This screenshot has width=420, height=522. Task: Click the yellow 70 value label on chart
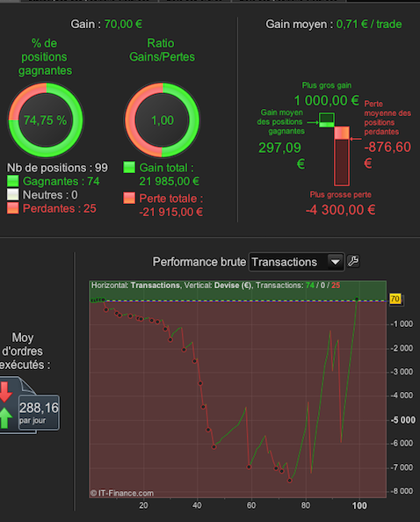click(x=395, y=299)
